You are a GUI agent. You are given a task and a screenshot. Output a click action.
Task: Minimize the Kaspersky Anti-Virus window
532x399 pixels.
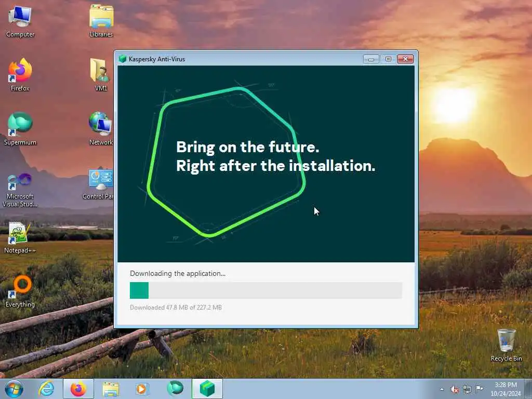371,59
